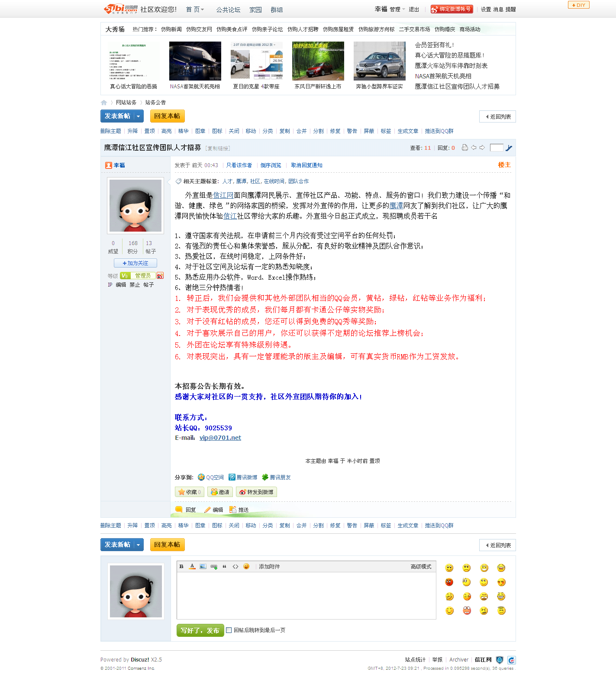The width and height of the screenshot is (616, 694).
Task: Click the shield icon in the footer
Action: coord(500,660)
